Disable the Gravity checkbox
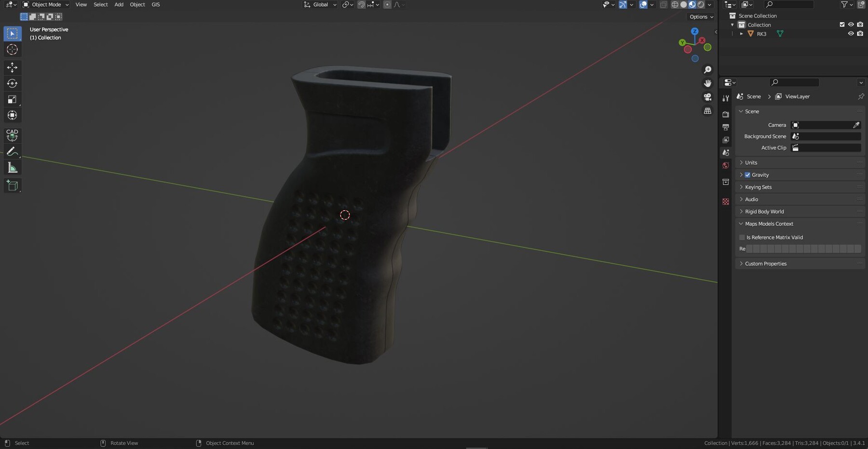The height and width of the screenshot is (449, 868). pyautogui.click(x=748, y=175)
